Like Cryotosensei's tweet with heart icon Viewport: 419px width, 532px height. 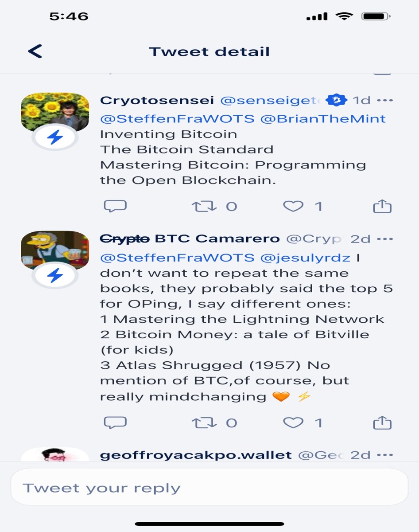tap(293, 206)
